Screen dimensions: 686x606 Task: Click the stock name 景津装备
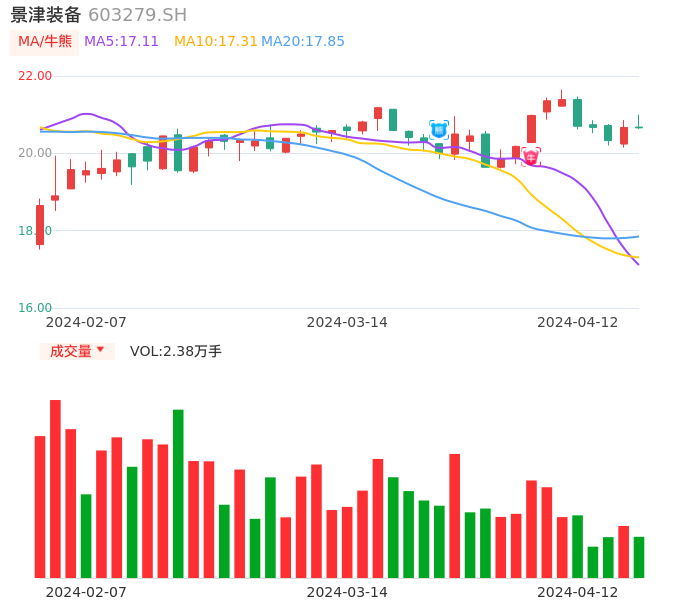[x=46, y=15]
